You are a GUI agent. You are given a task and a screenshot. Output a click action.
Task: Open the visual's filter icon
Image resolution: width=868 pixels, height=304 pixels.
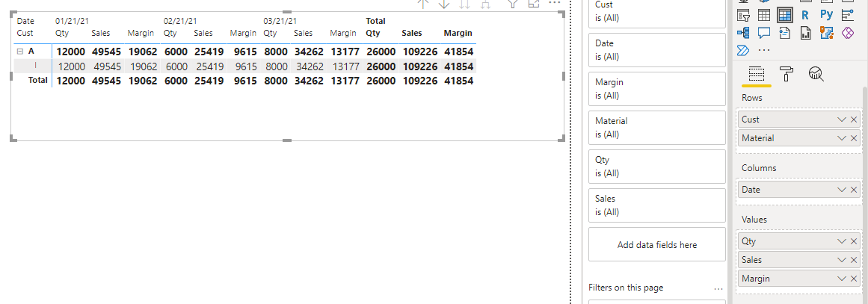tap(513, 3)
